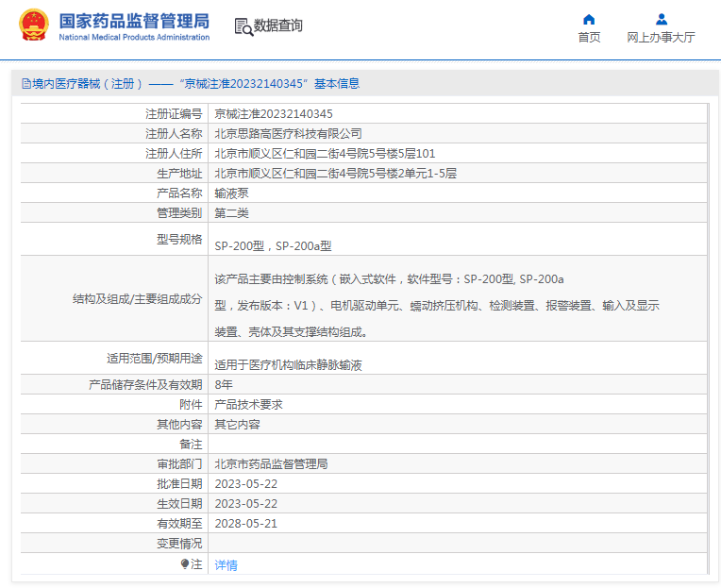Click the 国家药品监督管理局 title text

point(134,21)
